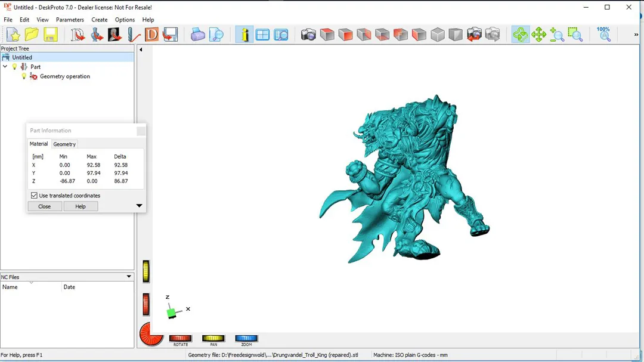Load vector file using white D arrow icon
The width and height of the screenshot is (644, 362).
(x=77, y=35)
